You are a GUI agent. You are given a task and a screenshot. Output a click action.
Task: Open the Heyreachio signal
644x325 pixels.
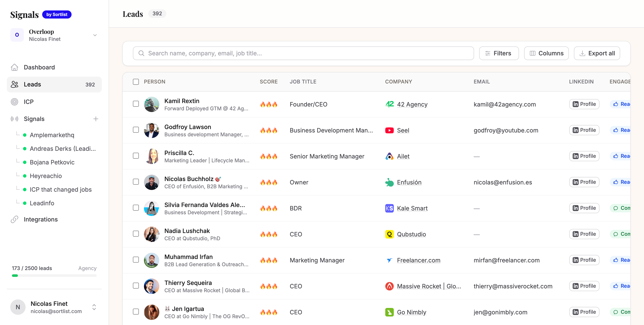pos(46,176)
